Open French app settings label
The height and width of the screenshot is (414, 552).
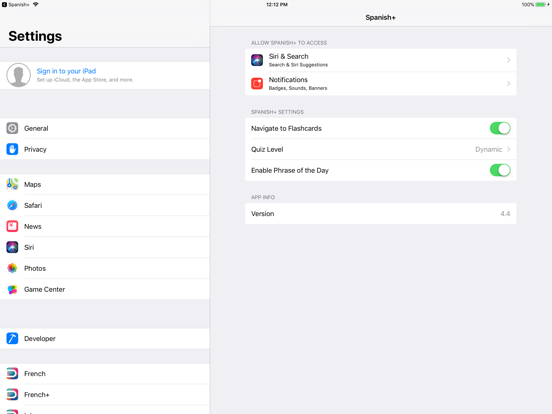[x=35, y=374]
